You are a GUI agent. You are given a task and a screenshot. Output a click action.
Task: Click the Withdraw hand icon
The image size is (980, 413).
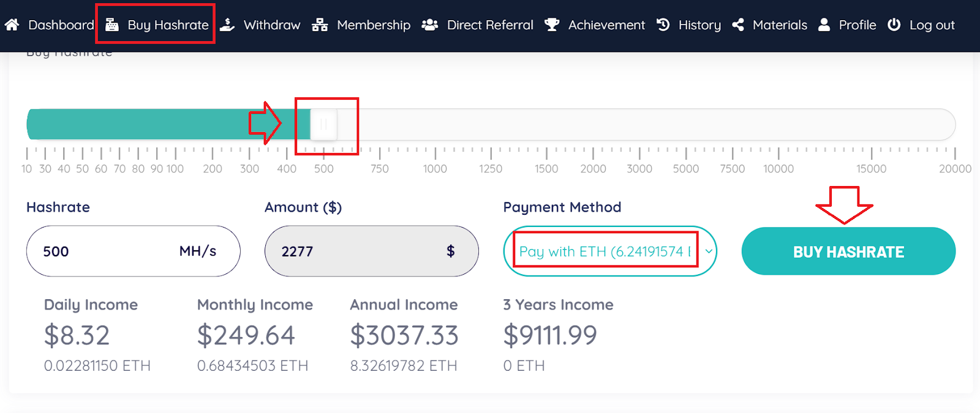pyautogui.click(x=227, y=25)
